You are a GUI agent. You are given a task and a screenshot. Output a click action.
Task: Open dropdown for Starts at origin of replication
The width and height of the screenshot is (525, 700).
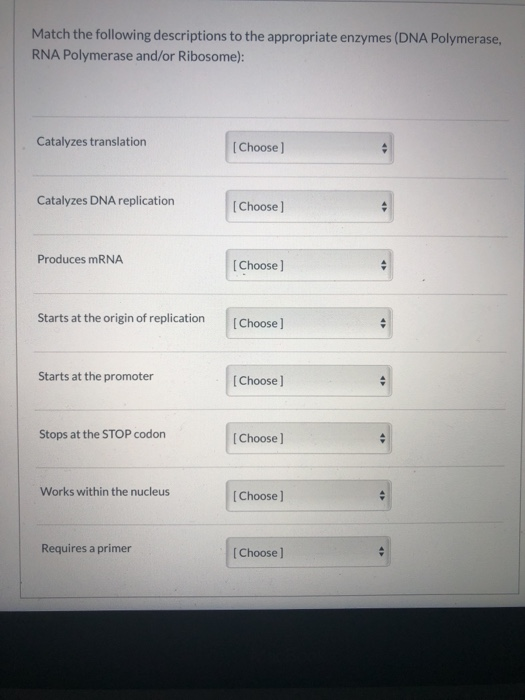coord(309,323)
